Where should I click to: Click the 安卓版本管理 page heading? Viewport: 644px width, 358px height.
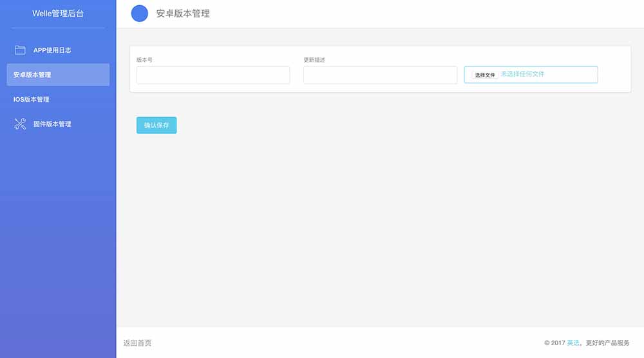pyautogui.click(x=183, y=14)
